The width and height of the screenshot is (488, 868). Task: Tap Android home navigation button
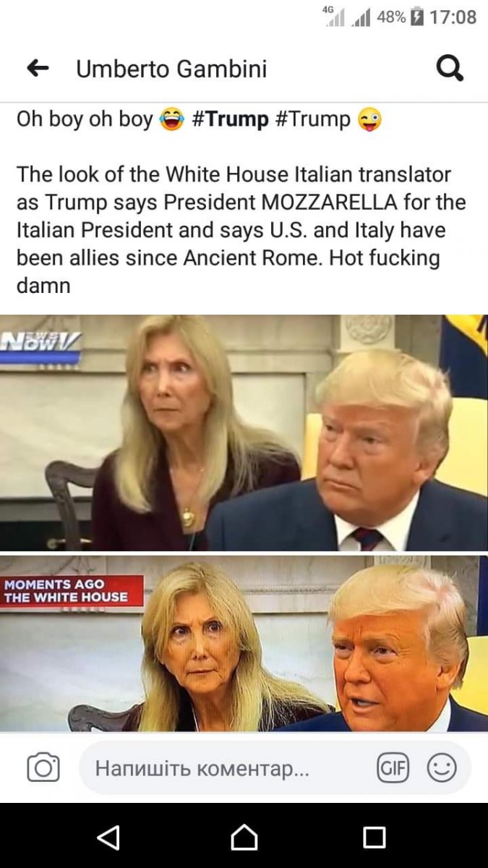[x=244, y=837]
